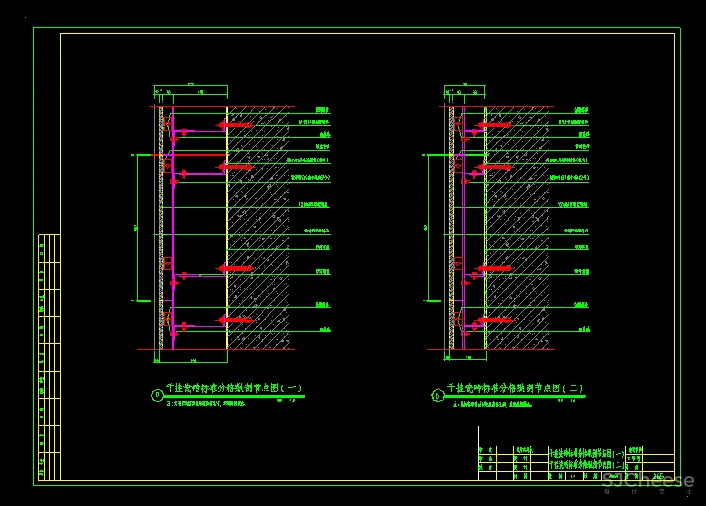Click the right drawing title ending in (二)
Image resolution: width=706 pixels, height=506 pixels.
pyautogui.click(x=515, y=388)
